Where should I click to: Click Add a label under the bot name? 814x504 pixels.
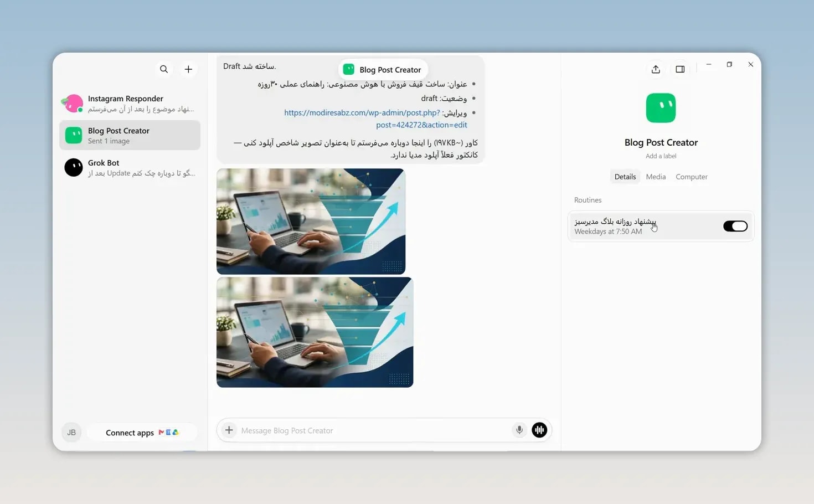point(661,156)
